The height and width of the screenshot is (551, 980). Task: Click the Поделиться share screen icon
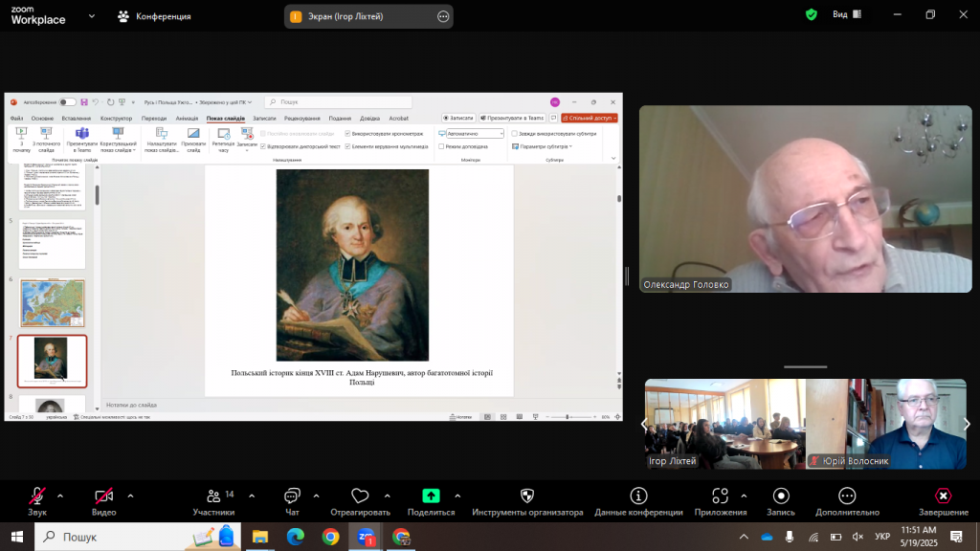(x=431, y=496)
